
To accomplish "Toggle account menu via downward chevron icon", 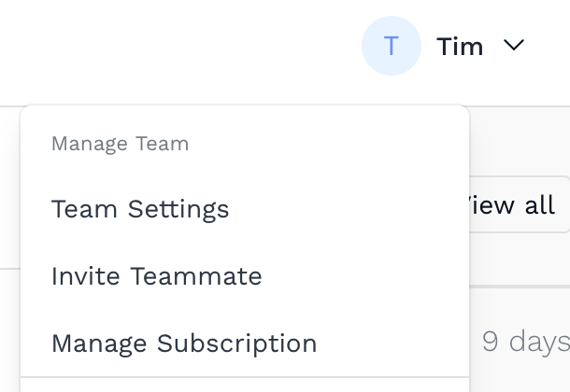I will click(x=514, y=45).
